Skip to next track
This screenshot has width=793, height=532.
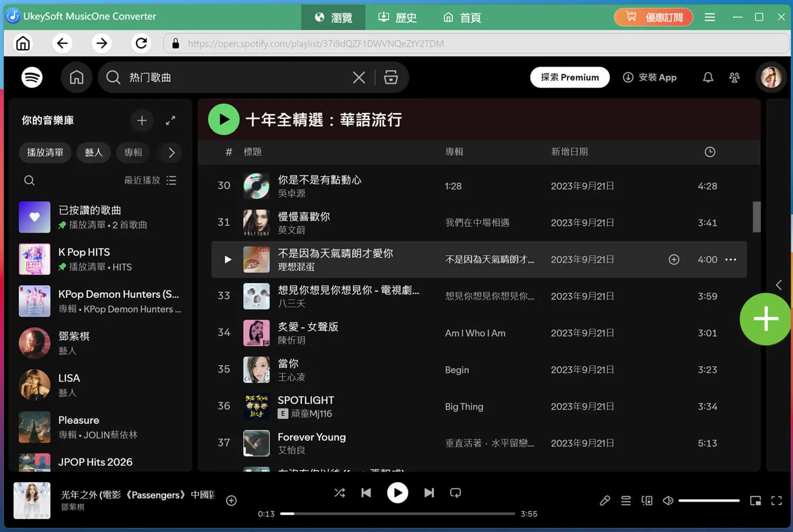point(429,493)
